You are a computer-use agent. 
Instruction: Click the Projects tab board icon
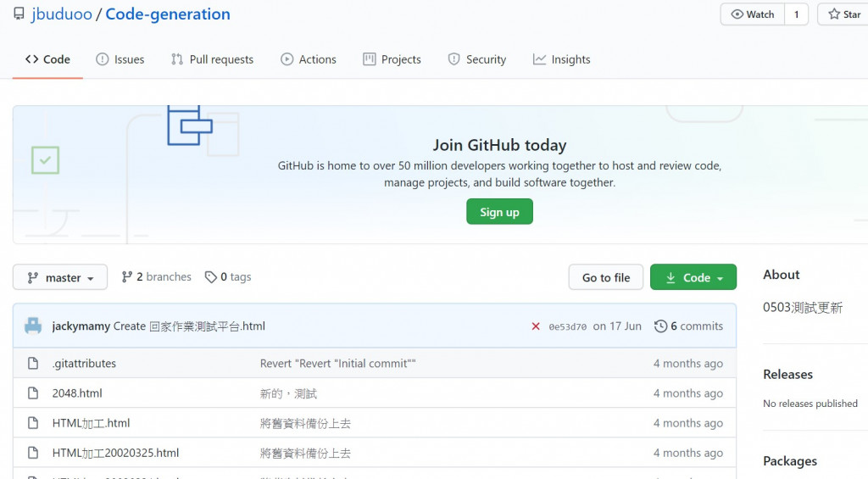(370, 59)
